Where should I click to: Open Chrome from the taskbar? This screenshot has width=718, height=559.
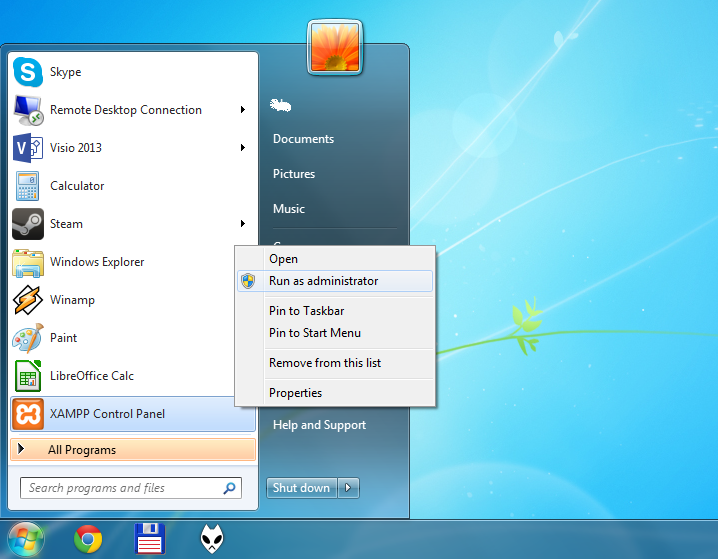(x=88, y=539)
